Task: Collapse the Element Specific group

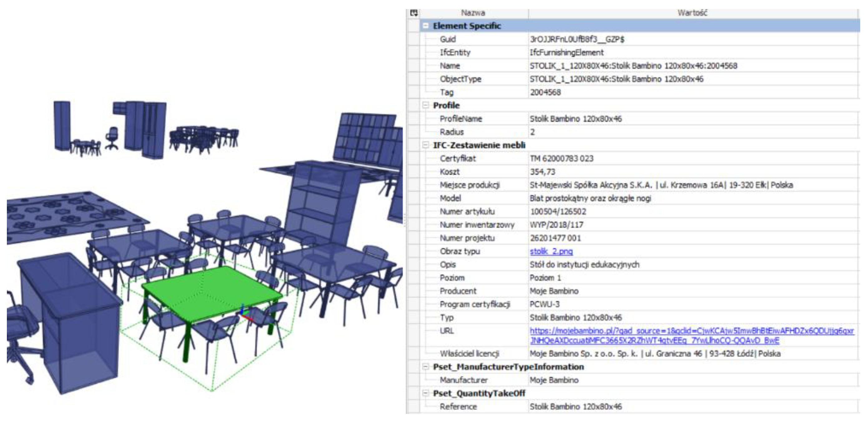Action: coord(426,26)
